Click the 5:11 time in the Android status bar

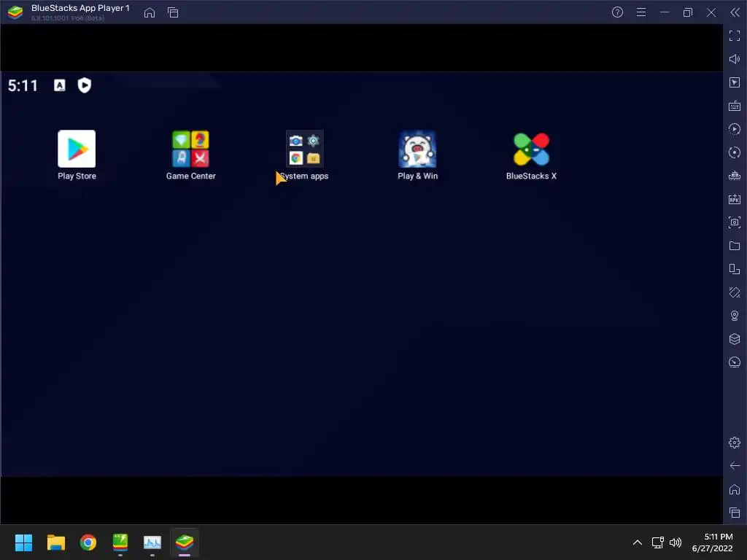point(23,86)
